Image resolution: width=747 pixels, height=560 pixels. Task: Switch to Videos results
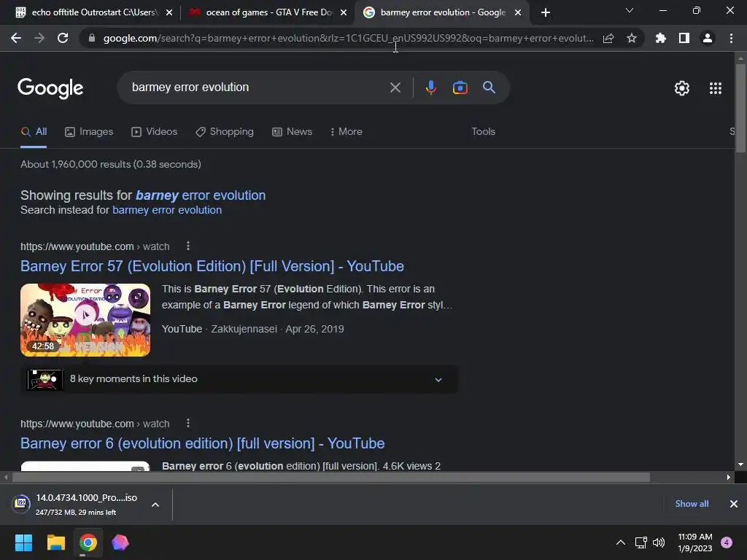coord(155,132)
